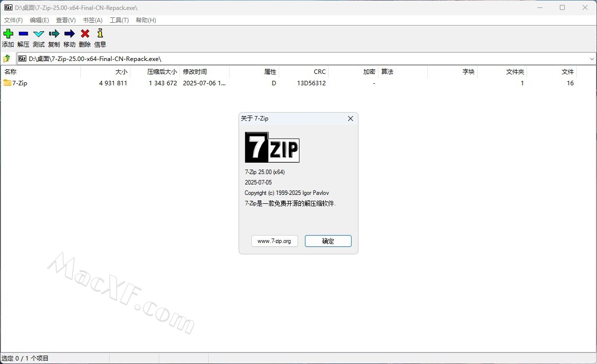597x364 pixels.
Task: Click the path address input field
Action: pyautogui.click(x=306, y=59)
